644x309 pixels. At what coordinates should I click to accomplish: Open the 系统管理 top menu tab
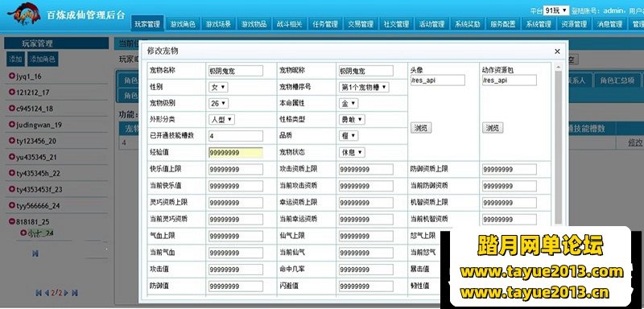[x=539, y=24]
